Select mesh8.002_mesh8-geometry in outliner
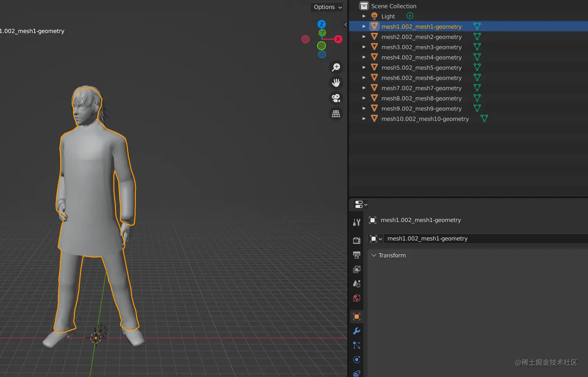The width and height of the screenshot is (588, 377). coord(422,98)
